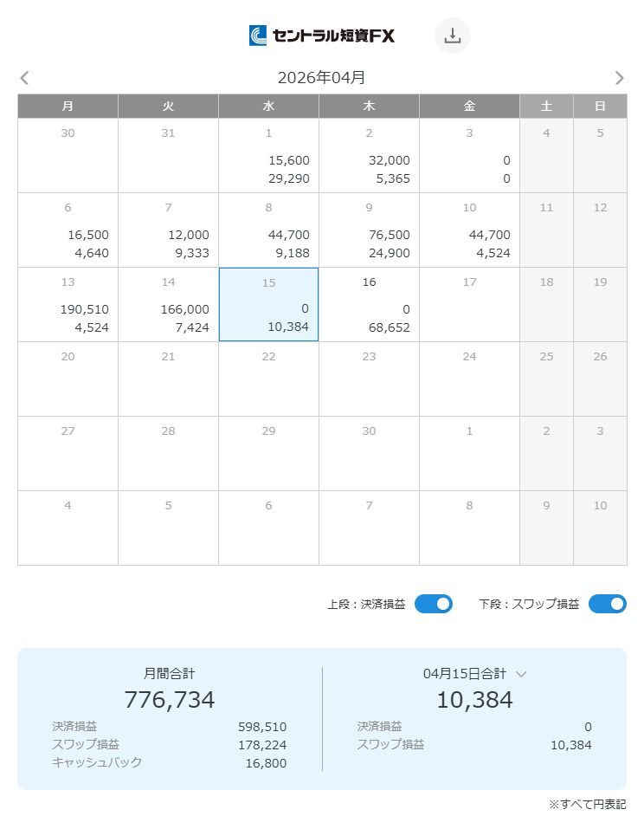The width and height of the screenshot is (644, 829).
Task: Click the 月 weekday column header
Action: [x=68, y=106]
